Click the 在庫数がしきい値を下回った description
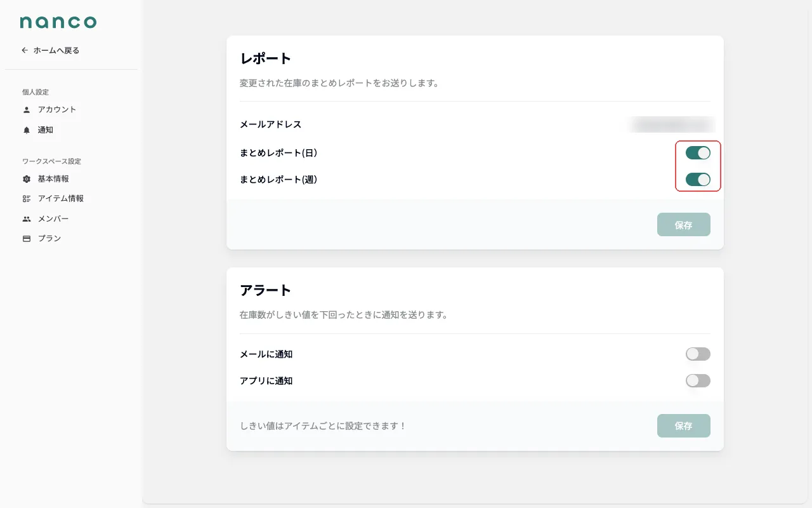Screen dimensions: 812x508 pos(344,315)
